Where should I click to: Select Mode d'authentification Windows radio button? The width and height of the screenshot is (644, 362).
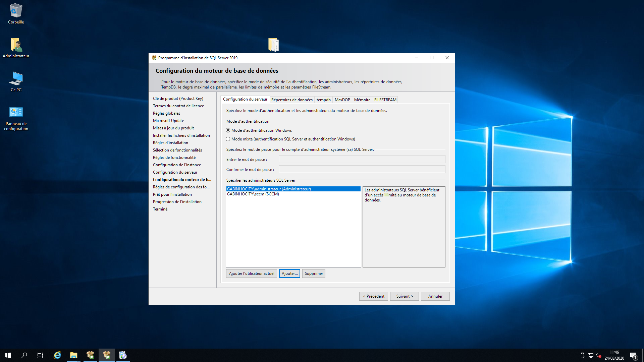[x=228, y=130]
